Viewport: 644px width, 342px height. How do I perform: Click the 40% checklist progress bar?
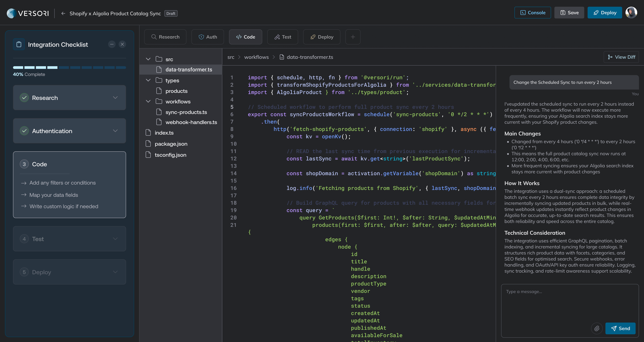(x=69, y=68)
